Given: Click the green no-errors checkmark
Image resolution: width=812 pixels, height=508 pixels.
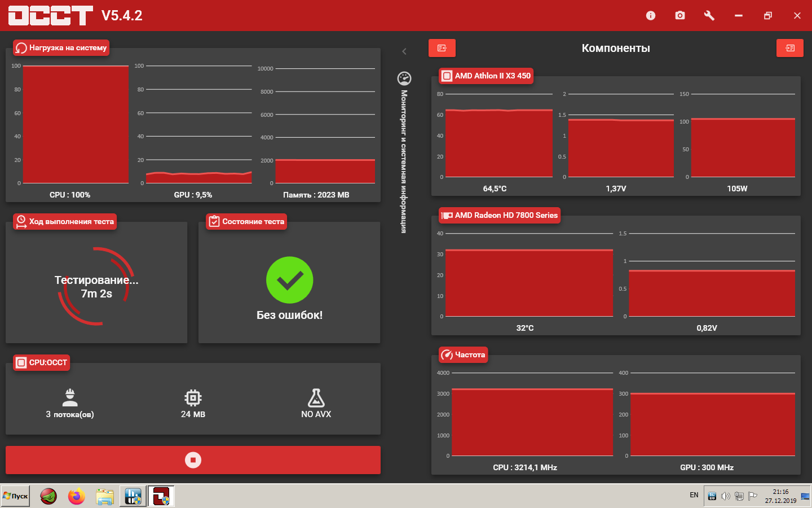Looking at the screenshot, I should (x=289, y=281).
